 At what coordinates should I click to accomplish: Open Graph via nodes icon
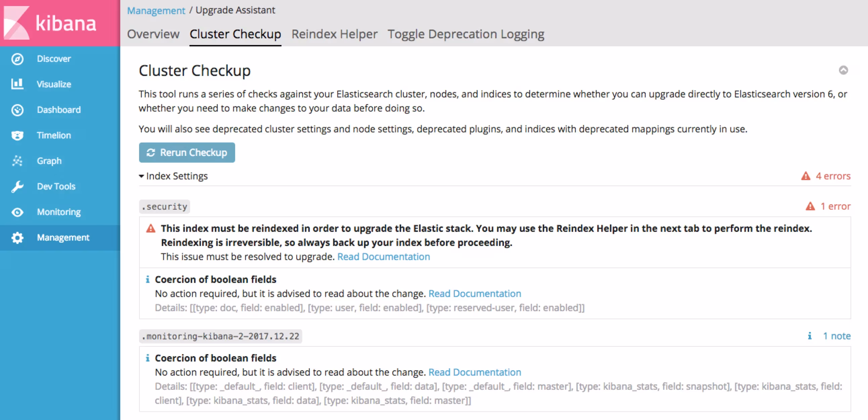[x=17, y=161]
